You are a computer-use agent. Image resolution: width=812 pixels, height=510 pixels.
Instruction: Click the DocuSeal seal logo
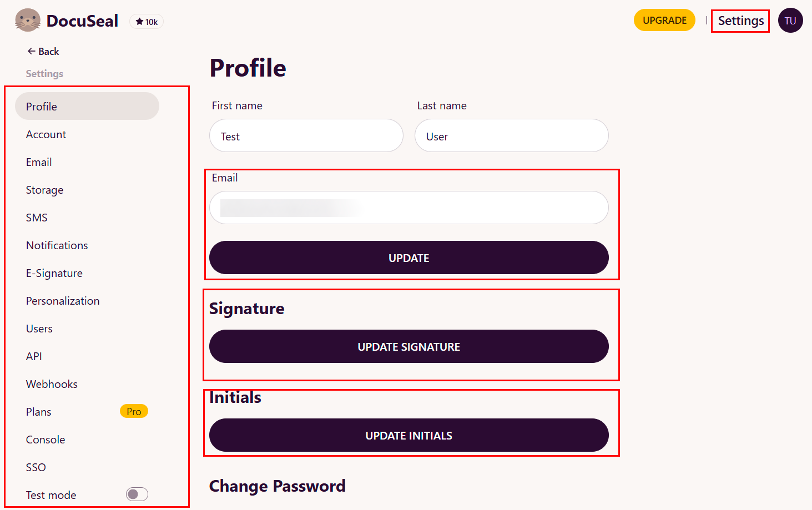tap(27, 19)
